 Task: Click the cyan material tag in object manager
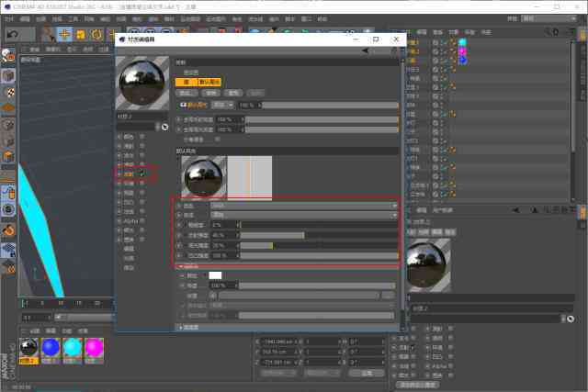(x=462, y=42)
